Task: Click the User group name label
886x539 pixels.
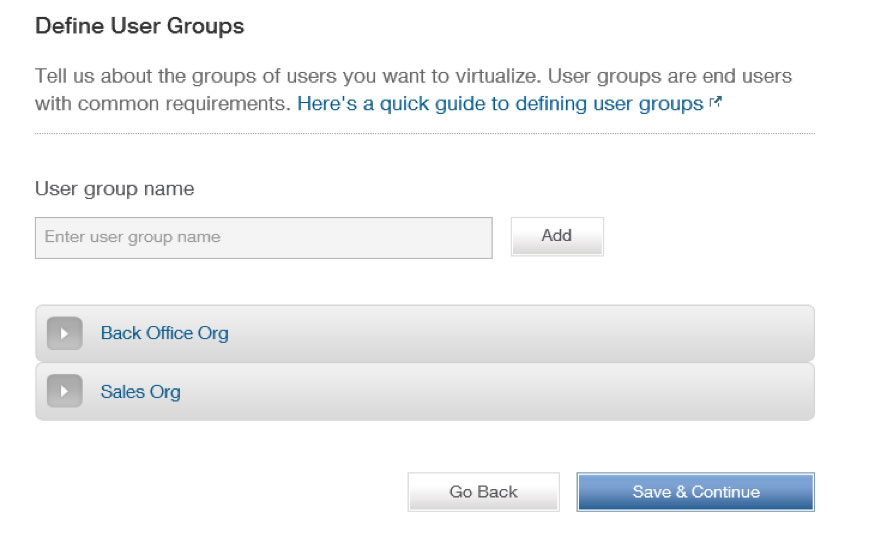Action: pyautogui.click(x=115, y=189)
